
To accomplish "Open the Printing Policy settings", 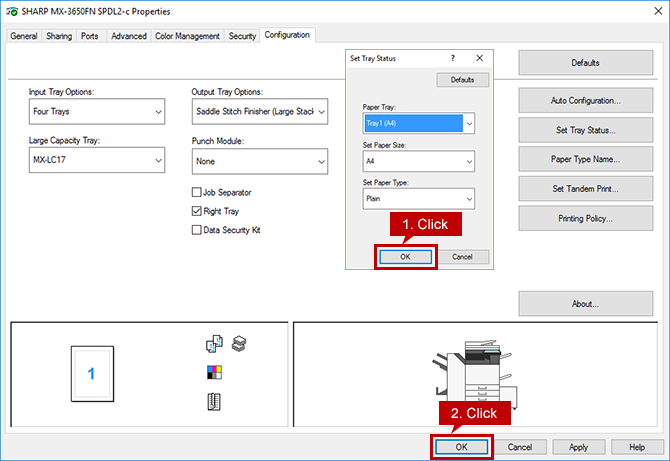I will point(586,218).
